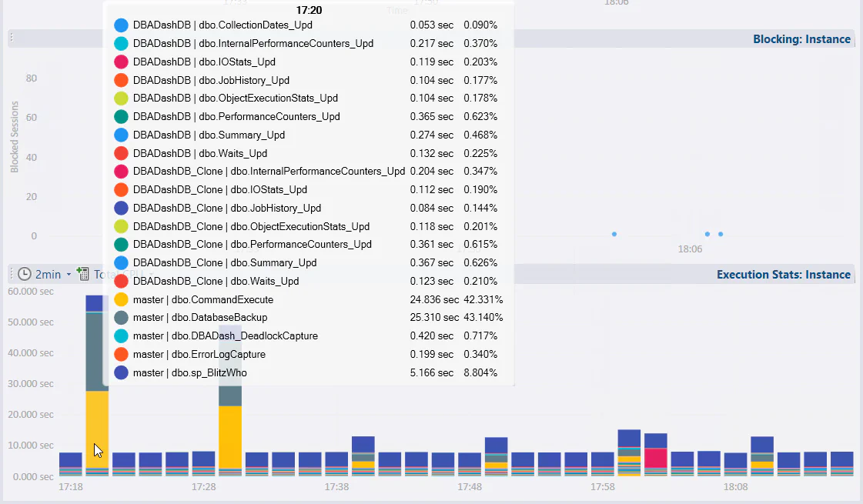Click the yellow dot beside master | dbo.CommandExecute
Screen dimensions: 863x504
tap(121, 300)
